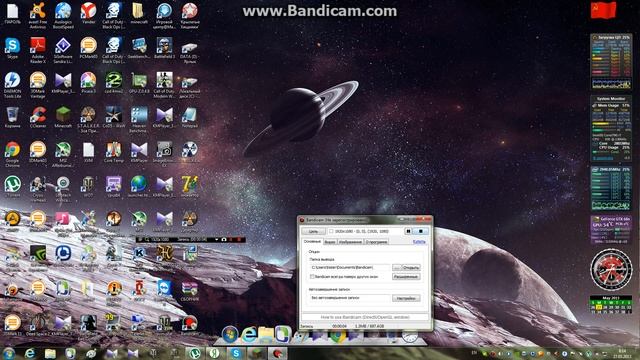
Task: Switch to uTorrent on the taskbar
Action: 195,353
